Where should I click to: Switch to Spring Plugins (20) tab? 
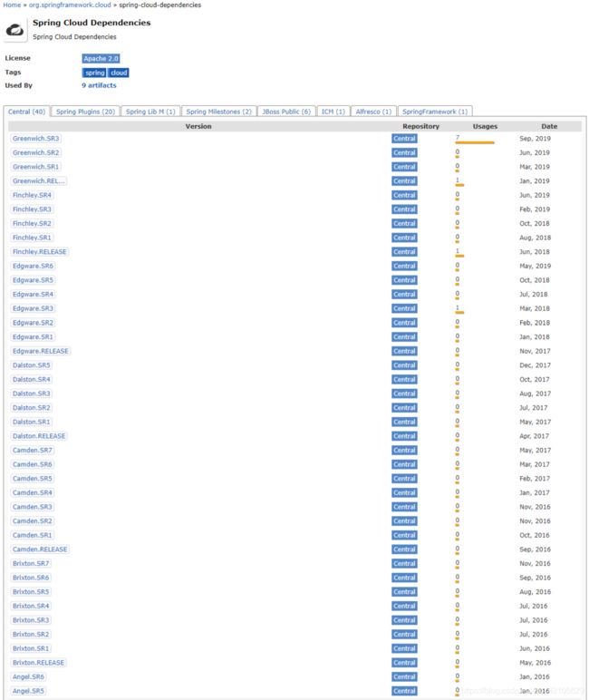pyautogui.click(x=86, y=112)
